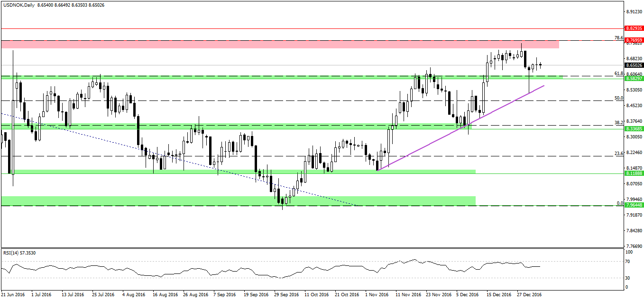Select the red 8.82935 price label
Screen dimensions: 644x300
click(x=634, y=28)
